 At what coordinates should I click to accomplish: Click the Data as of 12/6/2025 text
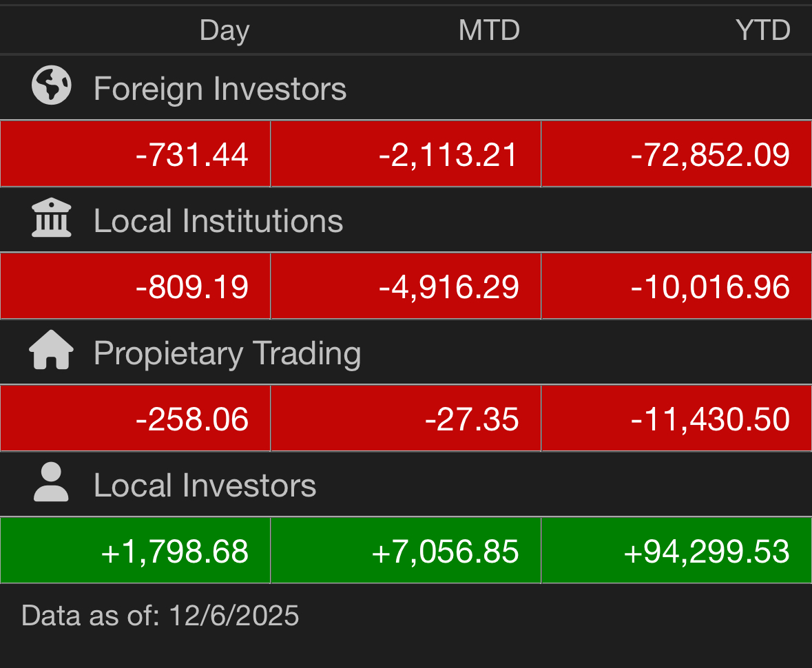pos(160,616)
